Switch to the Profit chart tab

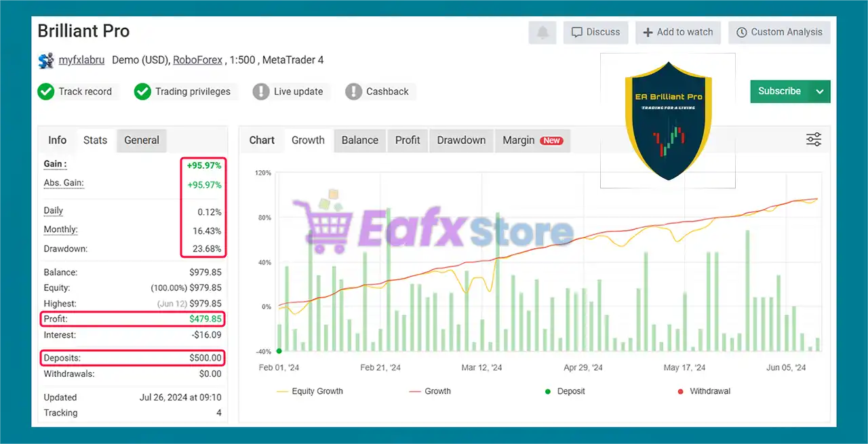pos(408,140)
